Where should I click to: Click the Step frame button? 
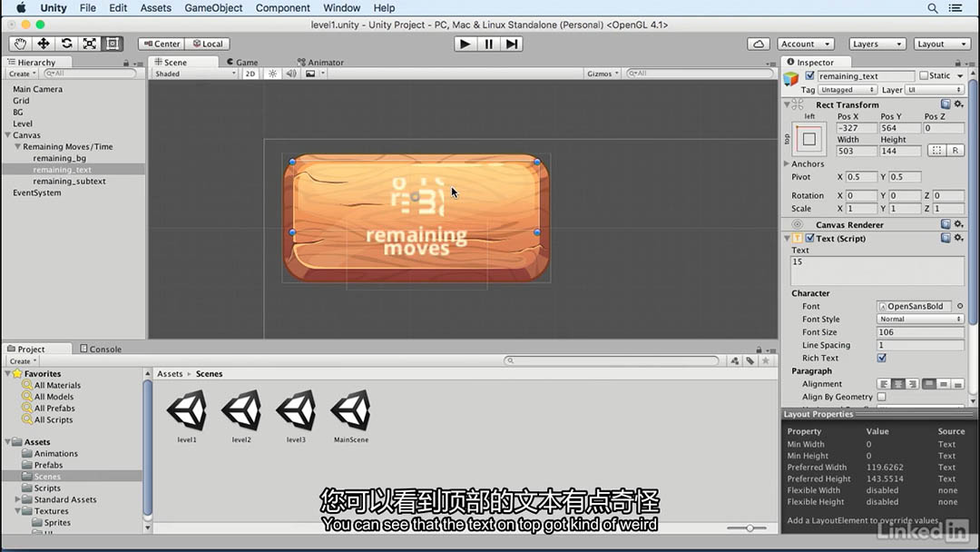point(512,44)
